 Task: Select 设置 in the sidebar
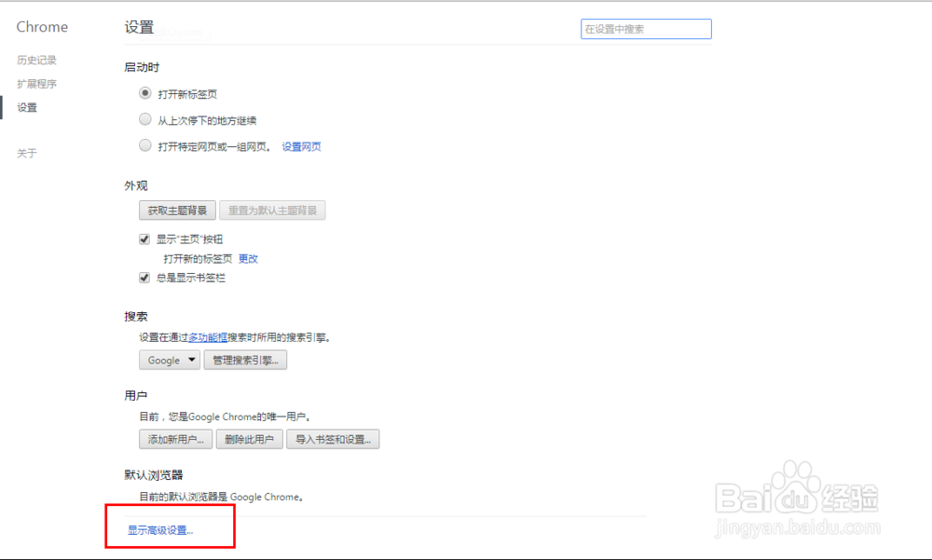click(27, 107)
